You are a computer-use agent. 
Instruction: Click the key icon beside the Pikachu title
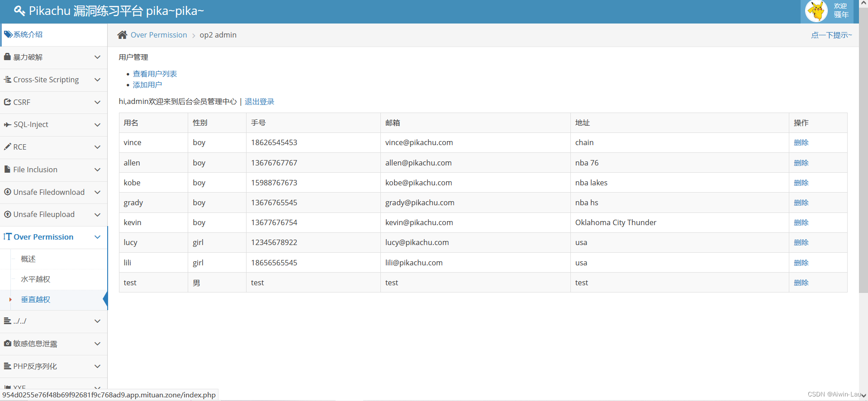19,10
